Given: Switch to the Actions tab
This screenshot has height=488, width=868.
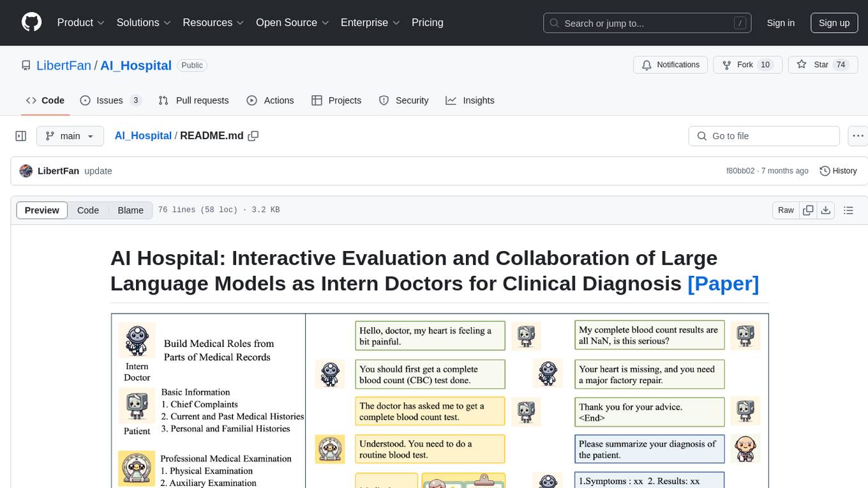Looking at the screenshot, I should (x=270, y=100).
